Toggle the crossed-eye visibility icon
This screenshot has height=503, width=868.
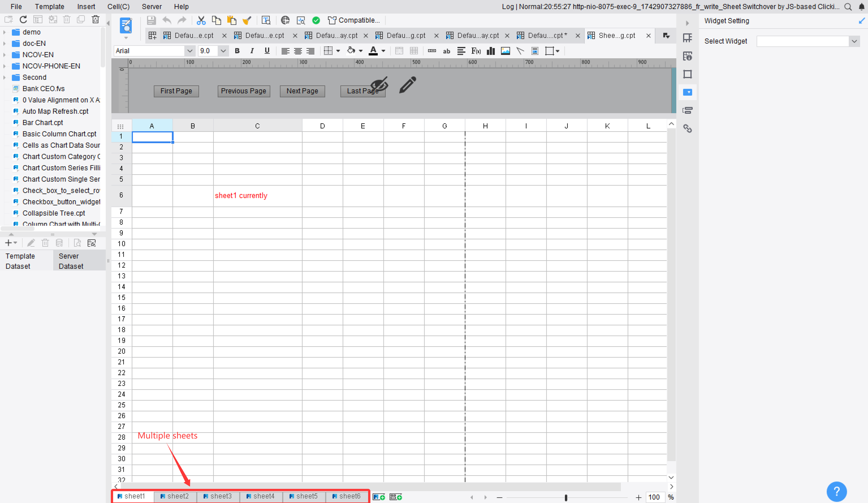point(379,85)
